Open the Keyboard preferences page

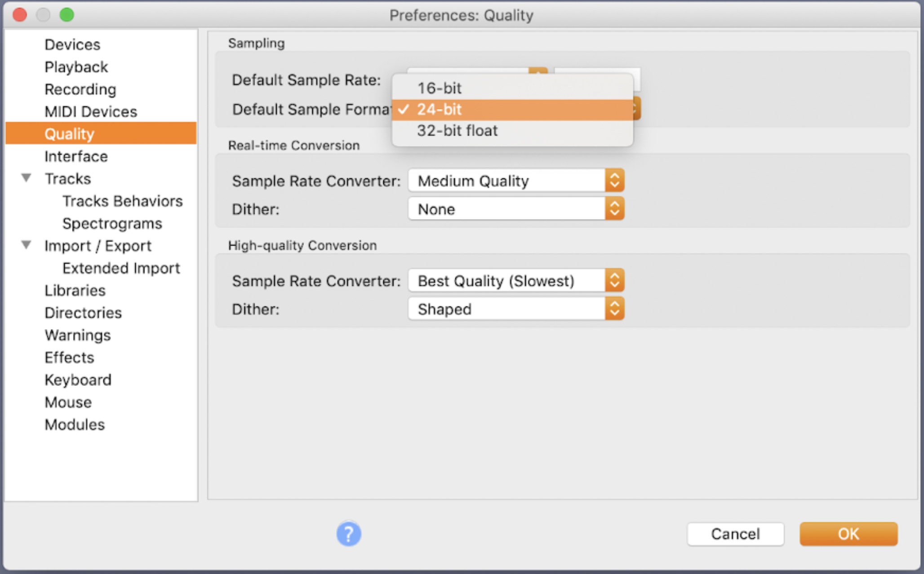click(x=78, y=380)
